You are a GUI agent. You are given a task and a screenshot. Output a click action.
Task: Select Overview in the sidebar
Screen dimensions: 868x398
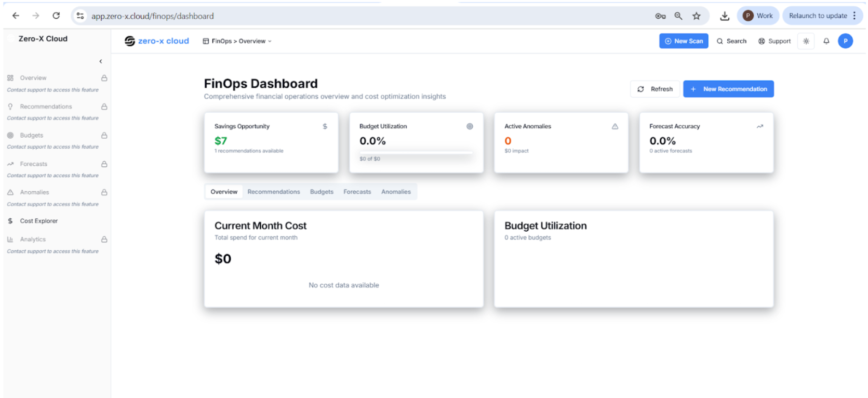(x=33, y=78)
